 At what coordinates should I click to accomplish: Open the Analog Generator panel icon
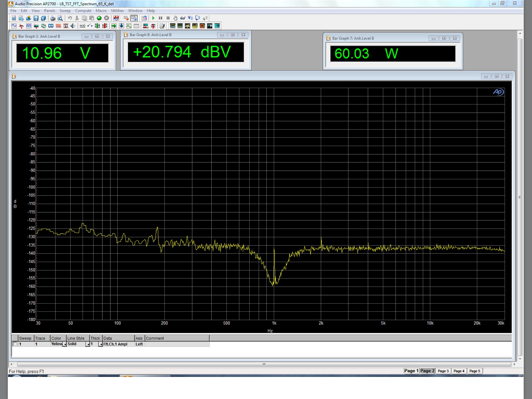pos(14,26)
